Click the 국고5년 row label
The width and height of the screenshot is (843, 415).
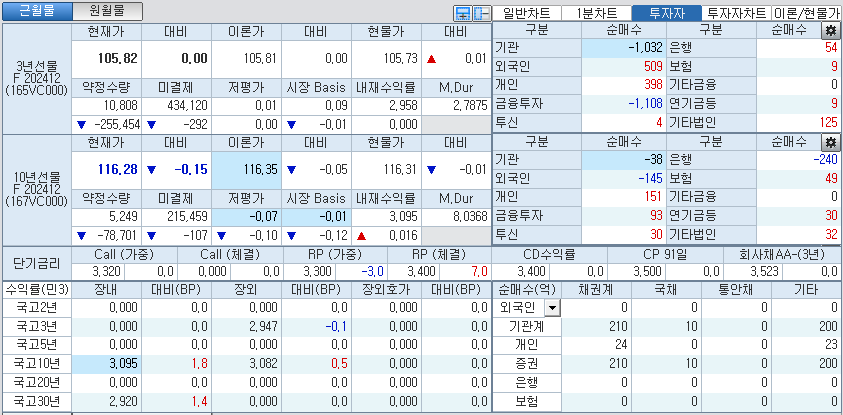point(37,345)
